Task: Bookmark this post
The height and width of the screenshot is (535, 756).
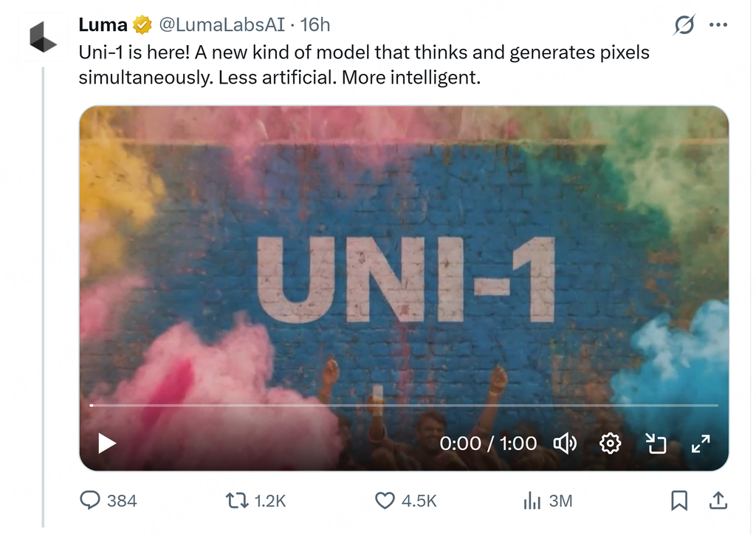Action: (678, 501)
